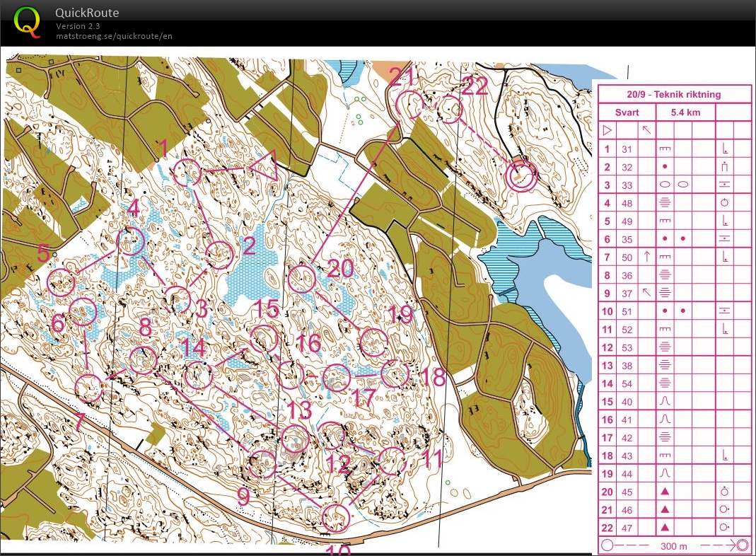Screen dimensions: 756x556
Task: Click control code 47 in the table
Action: [627, 528]
